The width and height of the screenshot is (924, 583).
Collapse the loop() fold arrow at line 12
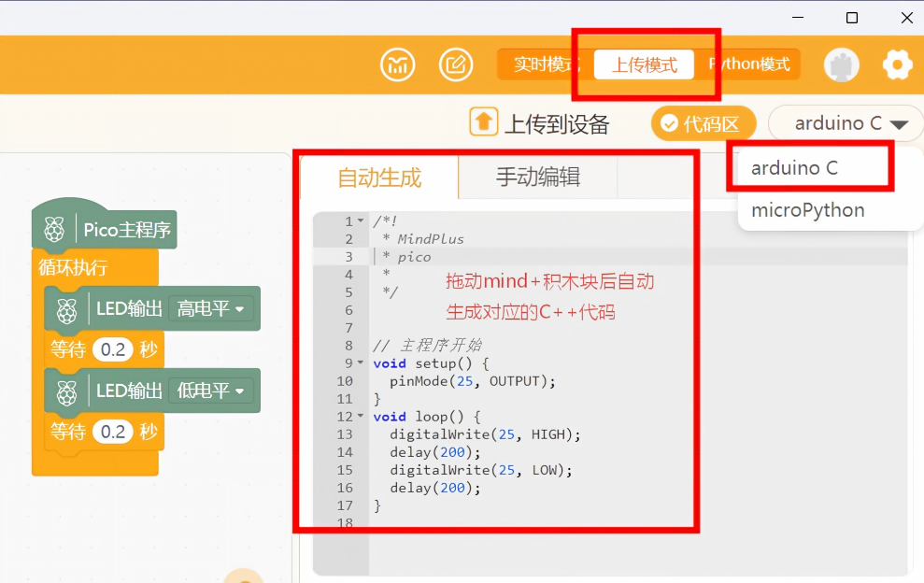point(360,416)
